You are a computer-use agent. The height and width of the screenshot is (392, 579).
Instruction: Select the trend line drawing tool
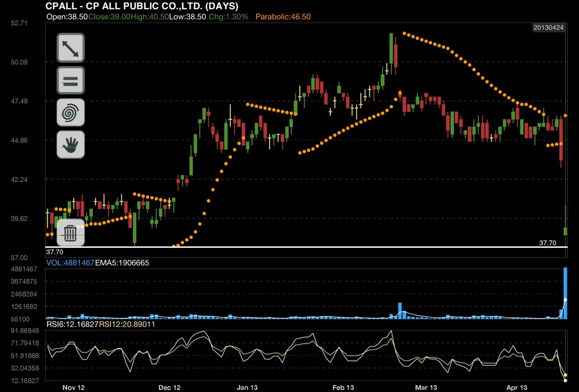71,48
